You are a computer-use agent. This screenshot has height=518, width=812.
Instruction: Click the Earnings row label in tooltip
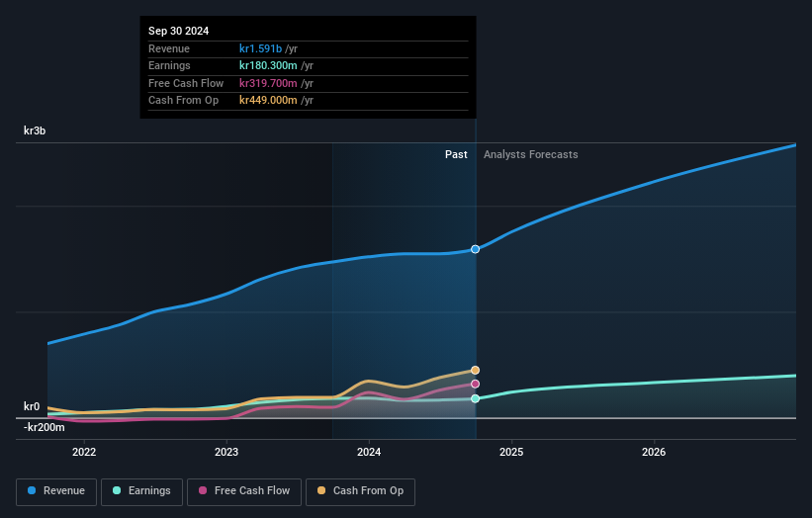[169, 65]
